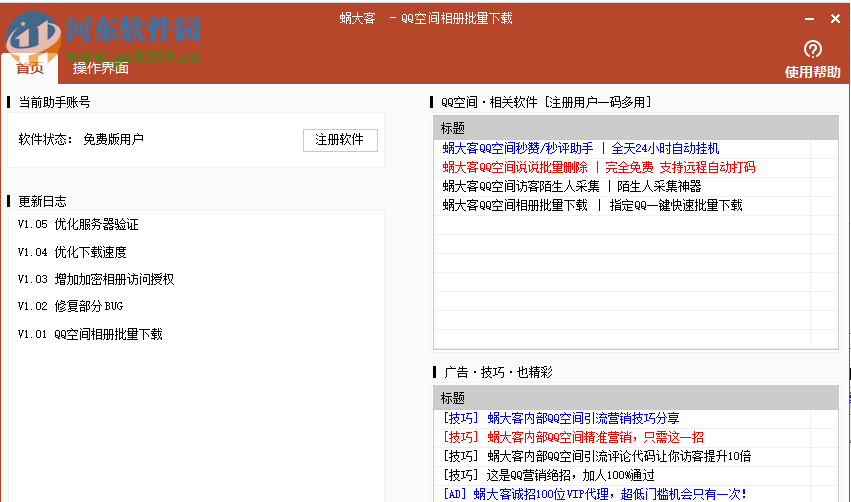Screen dimensions: 851x502
Task: Switch to the 首页 tab
Action: (x=29, y=68)
